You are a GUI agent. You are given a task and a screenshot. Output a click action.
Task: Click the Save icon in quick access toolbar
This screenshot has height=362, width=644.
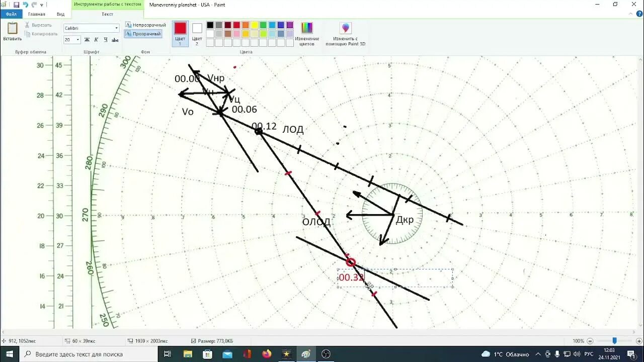(16, 5)
